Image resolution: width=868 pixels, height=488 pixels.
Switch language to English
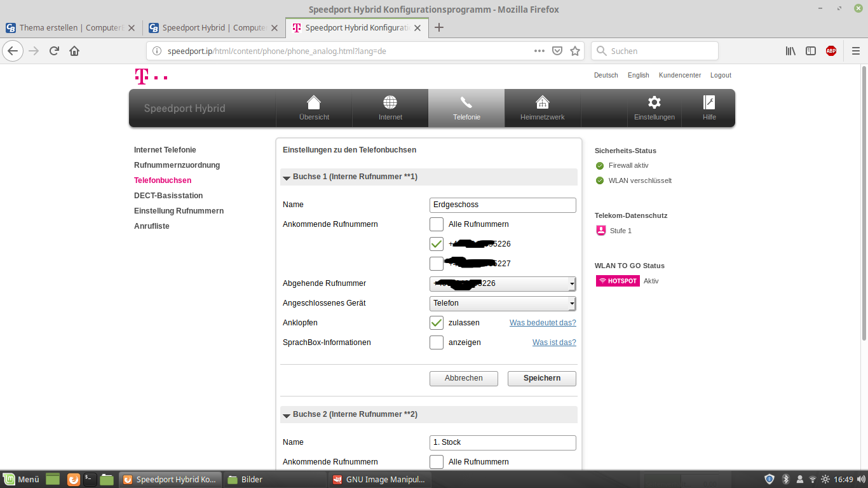(x=639, y=75)
